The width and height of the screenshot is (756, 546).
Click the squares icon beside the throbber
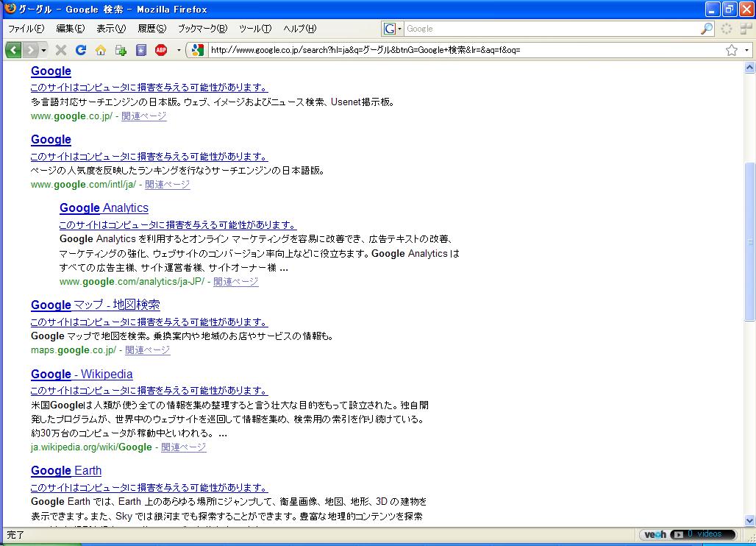(x=746, y=29)
